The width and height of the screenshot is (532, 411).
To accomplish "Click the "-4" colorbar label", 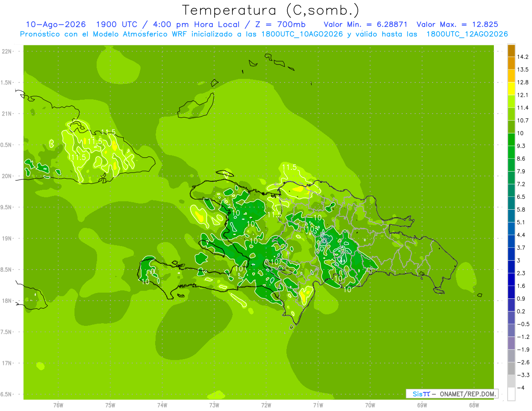I will (x=521, y=388).
